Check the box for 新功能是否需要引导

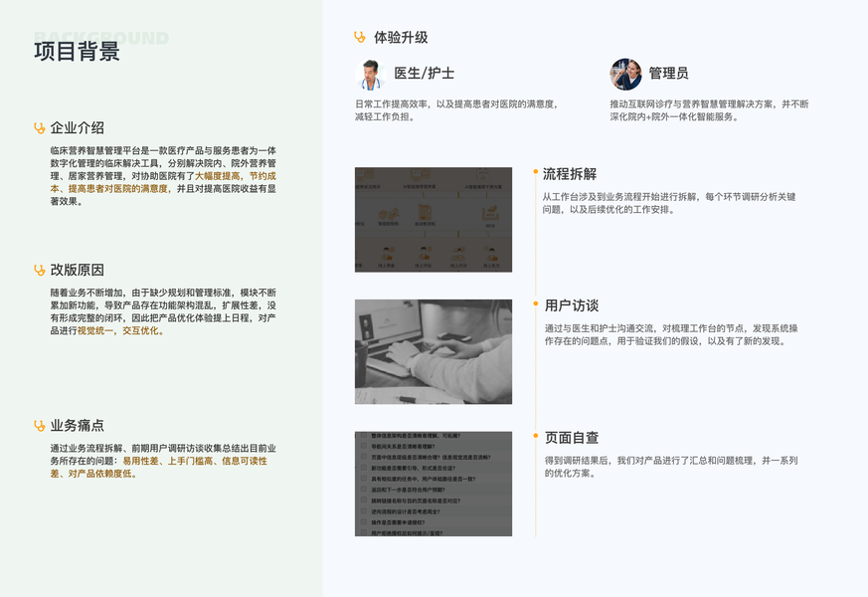pyautogui.click(x=364, y=468)
